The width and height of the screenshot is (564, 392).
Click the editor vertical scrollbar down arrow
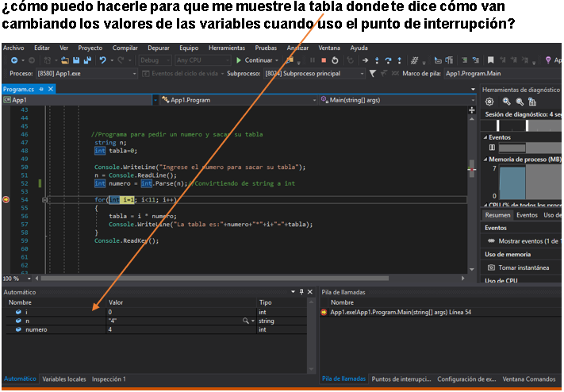pos(471,269)
